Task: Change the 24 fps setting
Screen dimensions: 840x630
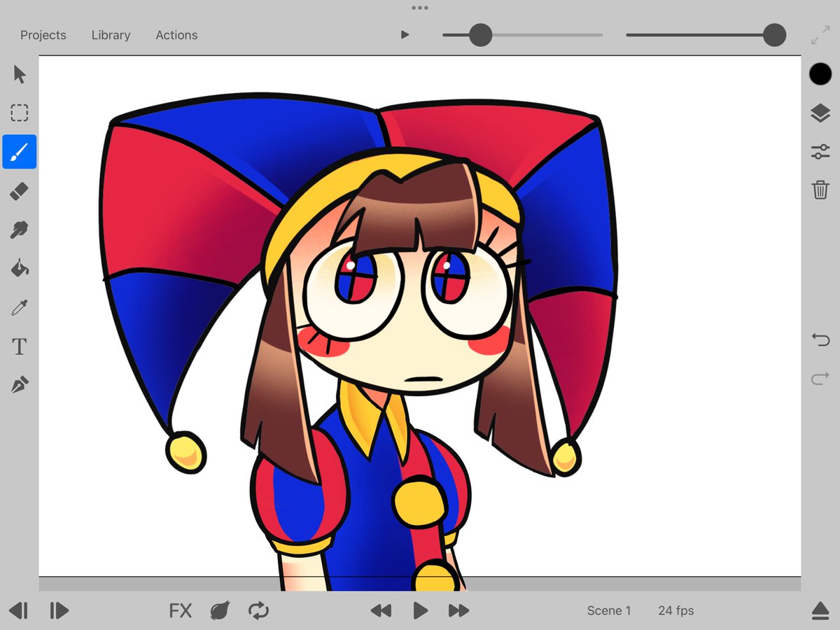Action: click(676, 610)
